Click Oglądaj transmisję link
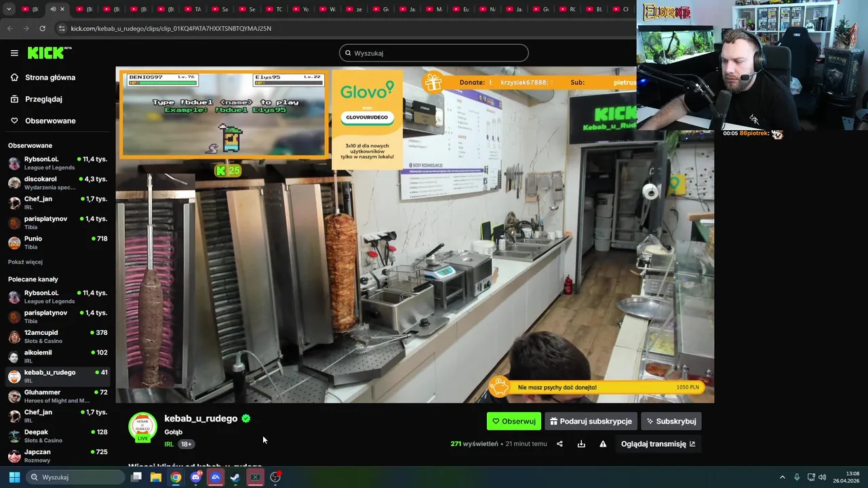 pos(658,444)
